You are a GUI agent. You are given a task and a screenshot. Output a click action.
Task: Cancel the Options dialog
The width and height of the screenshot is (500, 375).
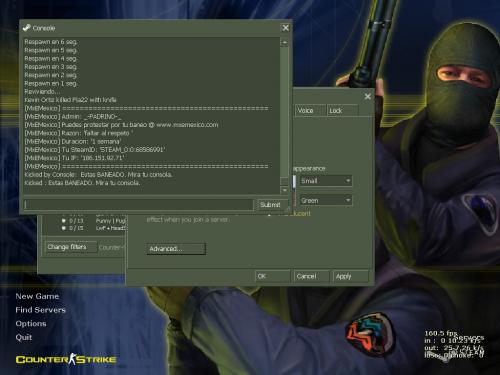coord(312,276)
